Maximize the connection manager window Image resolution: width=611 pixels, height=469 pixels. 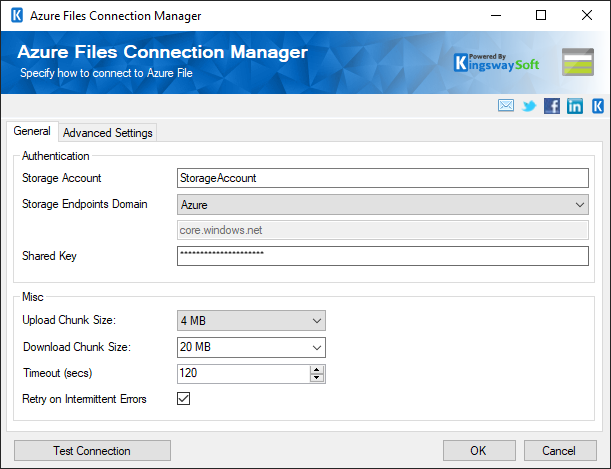coord(541,16)
